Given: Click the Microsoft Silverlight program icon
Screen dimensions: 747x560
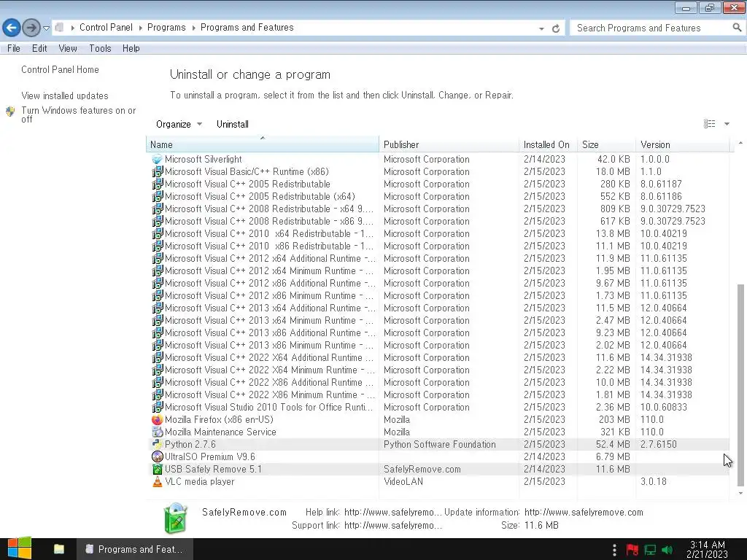Looking at the screenshot, I should [x=158, y=159].
